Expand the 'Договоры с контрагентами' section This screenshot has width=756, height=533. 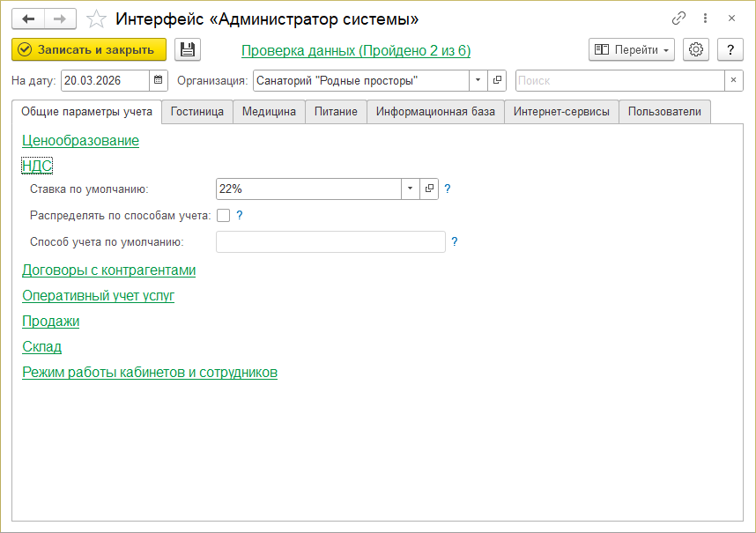coord(108,270)
